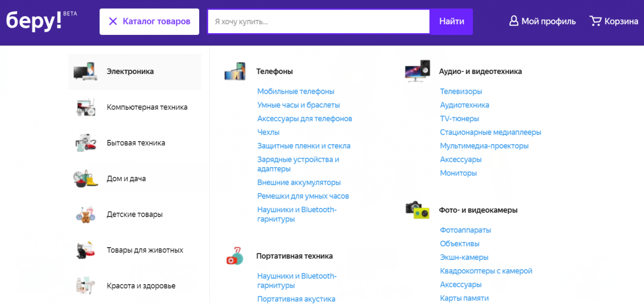644x305 pixels.
Task: Open Чехлы link
Action: click(268, 132)
